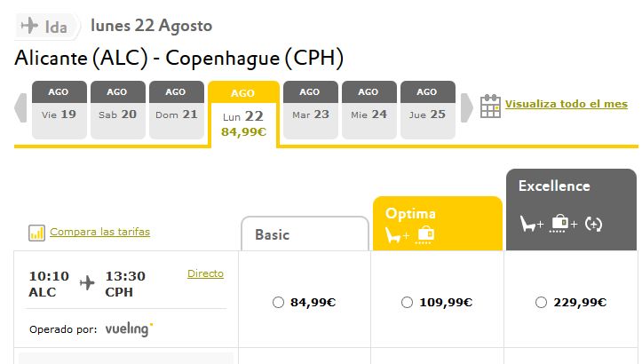Switch to Vie 19 date tab
The image size is (642, 364).
[x=59, y=110]
